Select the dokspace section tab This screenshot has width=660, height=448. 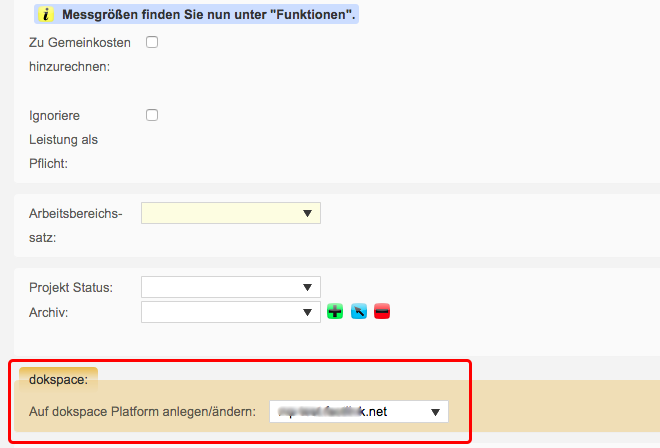click(x=58, y=380)
